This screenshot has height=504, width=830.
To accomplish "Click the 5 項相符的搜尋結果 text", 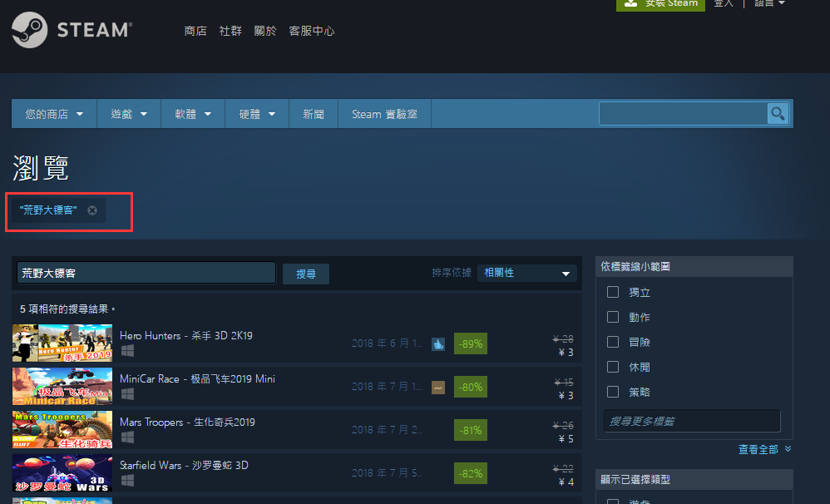I will pos(67,309).
